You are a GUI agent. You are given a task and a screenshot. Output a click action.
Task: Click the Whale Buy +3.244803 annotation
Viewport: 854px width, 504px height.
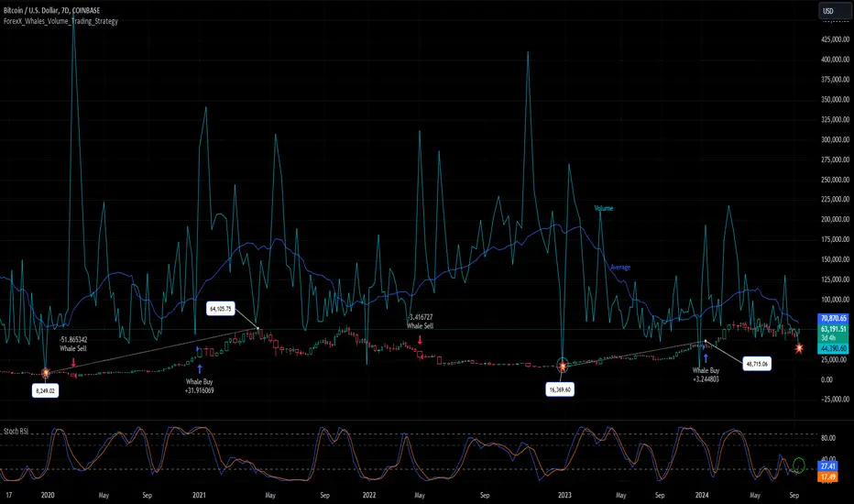(706, 375)
